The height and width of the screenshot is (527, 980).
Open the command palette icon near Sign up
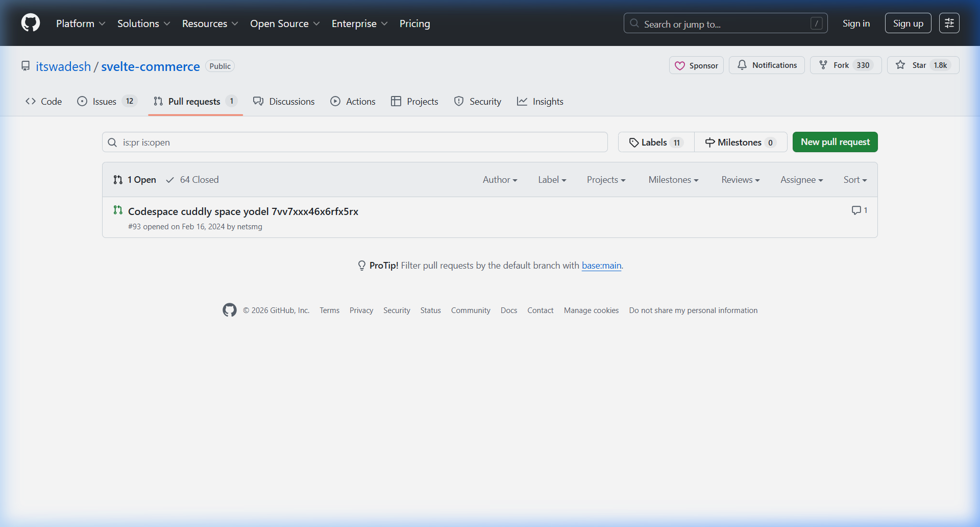point(949,23)
